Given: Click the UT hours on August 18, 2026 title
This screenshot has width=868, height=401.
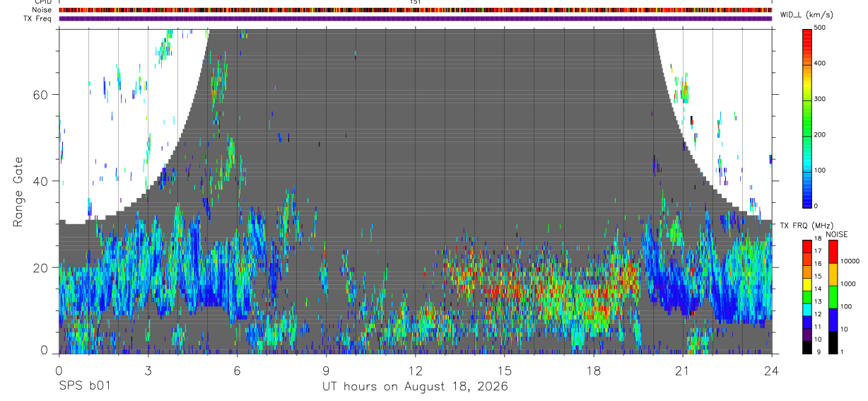Looking at the screenshot, I should (x=415, y=387).
